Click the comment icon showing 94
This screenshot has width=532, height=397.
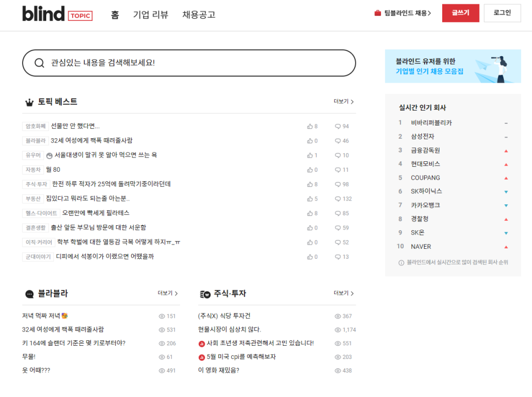click(338, 126)
